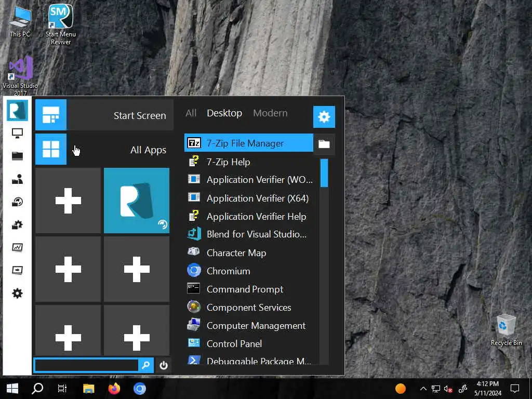Select the This PC desktop icon
Viewport: 532px width, 399px height.
pyautogui.click(x=20, y=22)
